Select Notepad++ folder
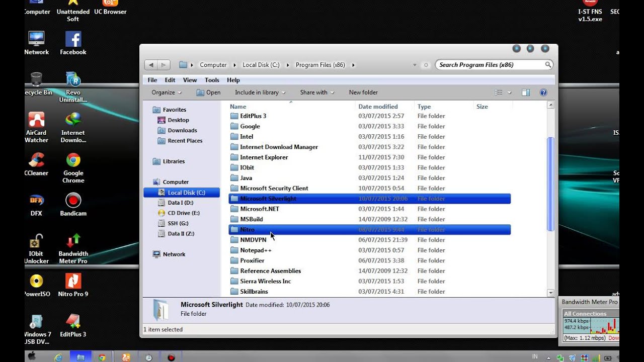Image resolution: width=644 pixels, height=362 pixels. coord(370,250)
